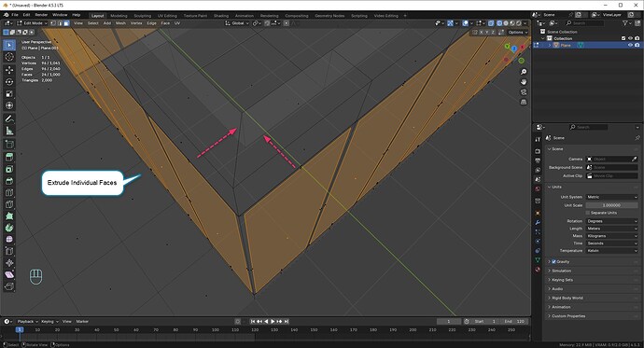Select the Edge Slide tool
The height and width of the screenshot is (348, 644).
pos(9,251)
